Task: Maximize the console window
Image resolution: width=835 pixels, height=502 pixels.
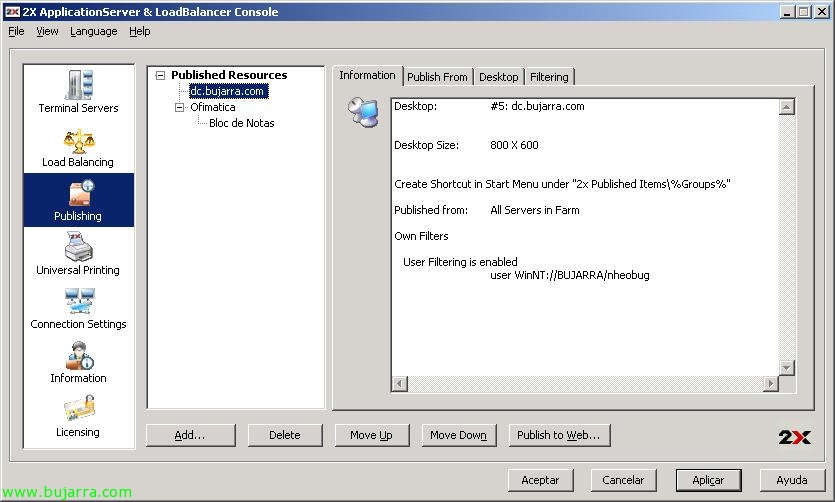Action: point(804,12)
